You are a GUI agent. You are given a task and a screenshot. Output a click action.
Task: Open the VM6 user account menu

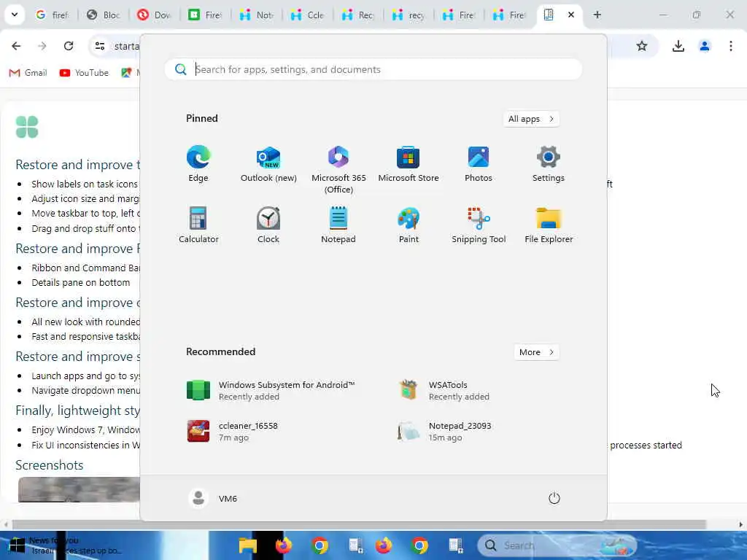pos(212,499)
